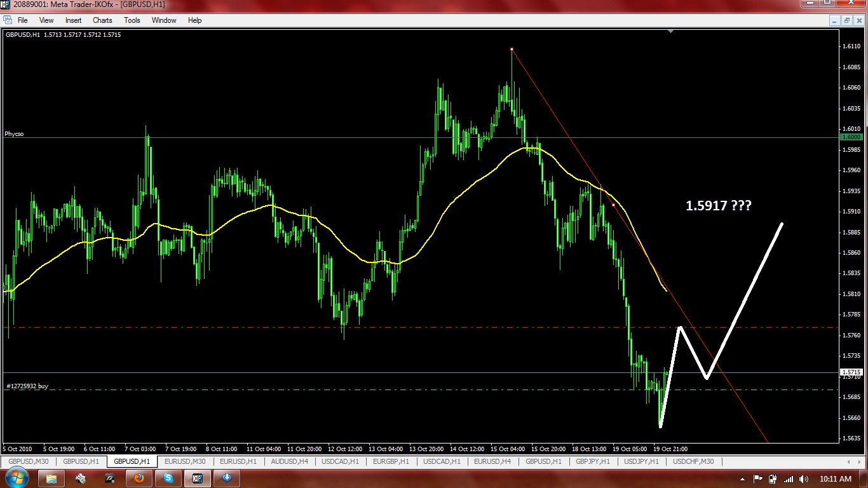Click the 10:11 AM system clock
This screenshot has height=488, width=868.
[x=836, y=478]
